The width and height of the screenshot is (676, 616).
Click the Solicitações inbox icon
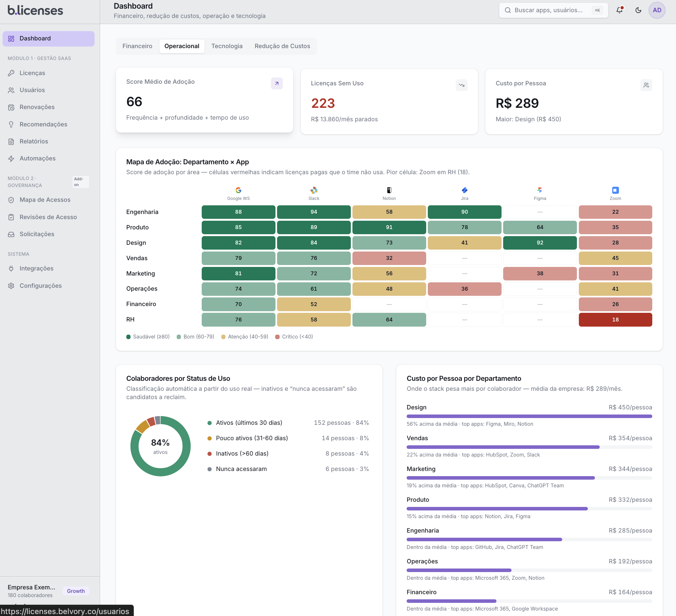coord(12,234)
